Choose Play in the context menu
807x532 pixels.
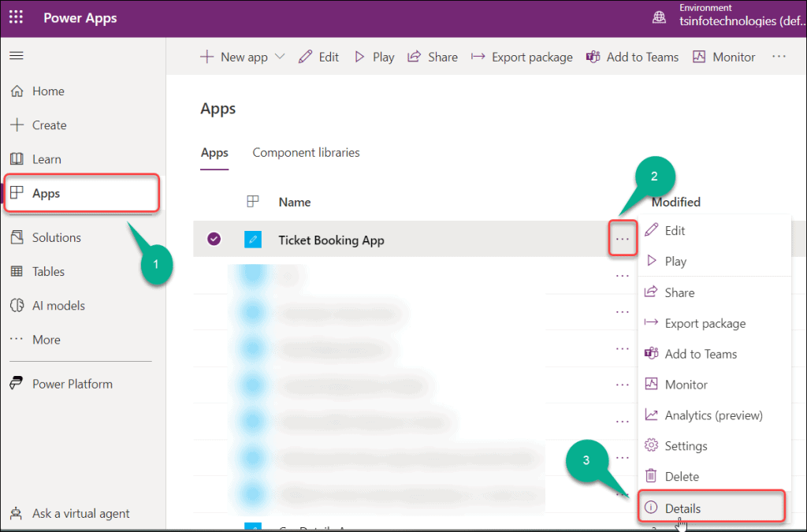714,261
